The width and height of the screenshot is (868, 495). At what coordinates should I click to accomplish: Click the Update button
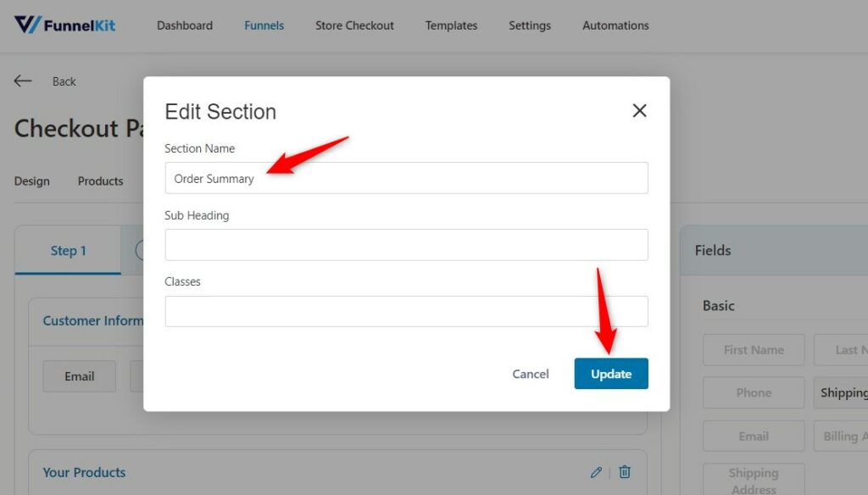point(611,374)
